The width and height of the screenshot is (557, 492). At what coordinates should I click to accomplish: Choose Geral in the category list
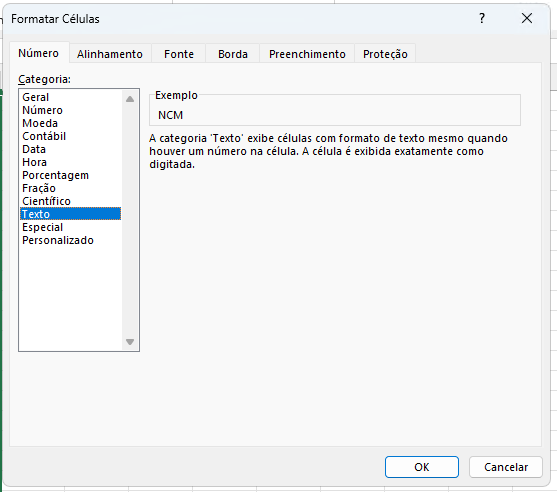pyautogui.click(x=70, y=97)
